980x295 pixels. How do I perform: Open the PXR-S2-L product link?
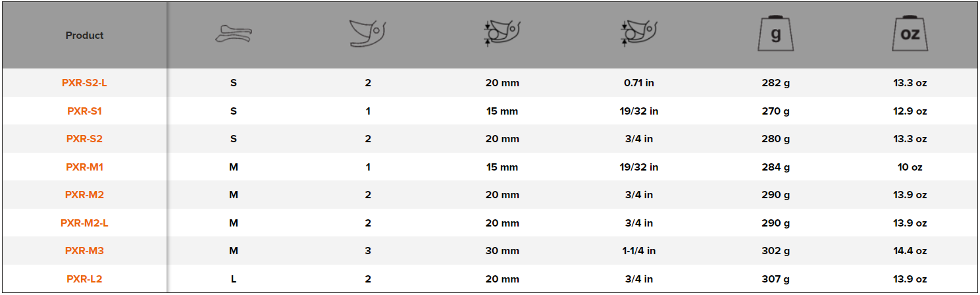tap(84, 83)
